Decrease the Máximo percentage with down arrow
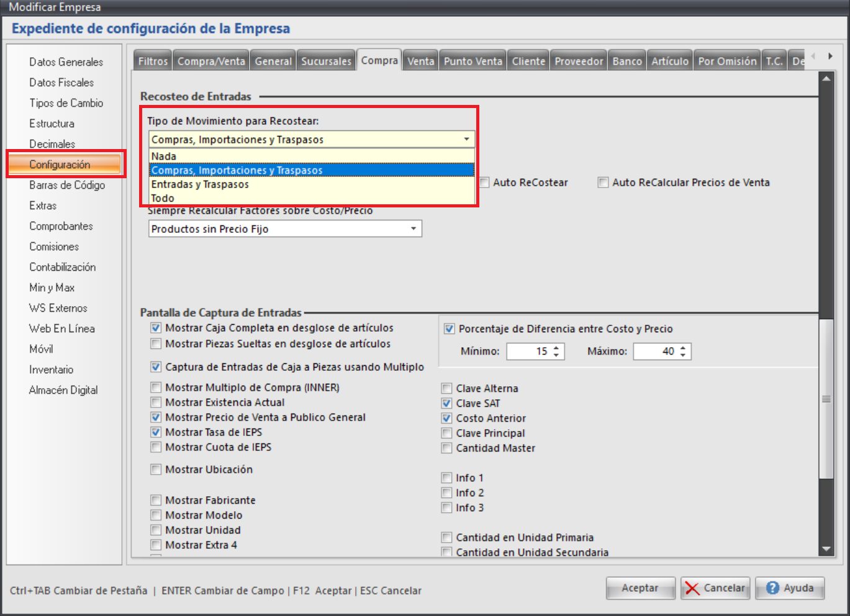The height and width of the screenshot is (616, 850). (x=683, y=355)
